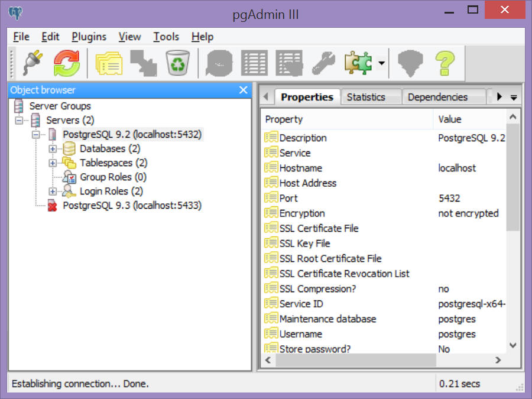The image size is (532, 399).
Task: Click the horizontal scrollbar left arrow in properties
Action: coord(268,360)
